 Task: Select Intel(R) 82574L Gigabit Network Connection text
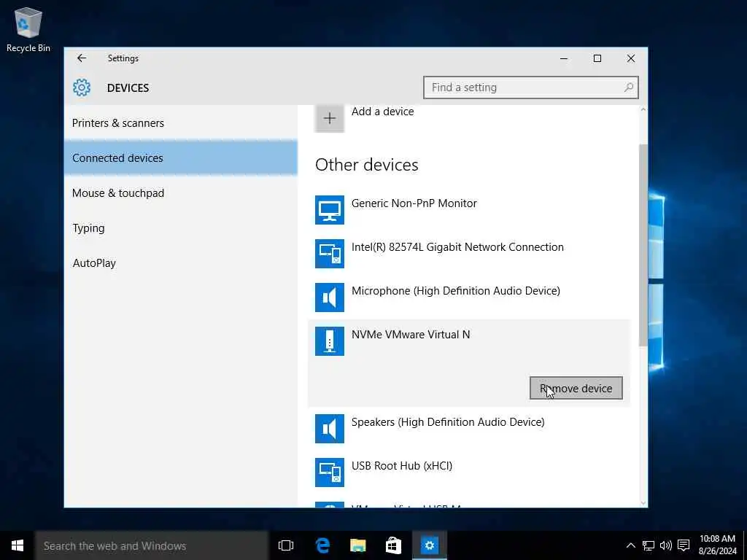click(x=457, y=247)
